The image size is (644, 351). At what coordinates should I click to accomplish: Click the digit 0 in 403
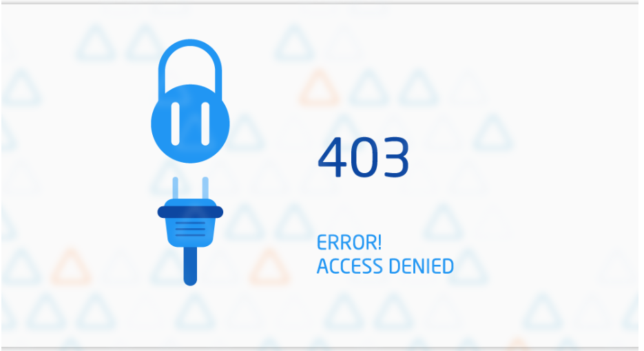[x=365, y=157]
